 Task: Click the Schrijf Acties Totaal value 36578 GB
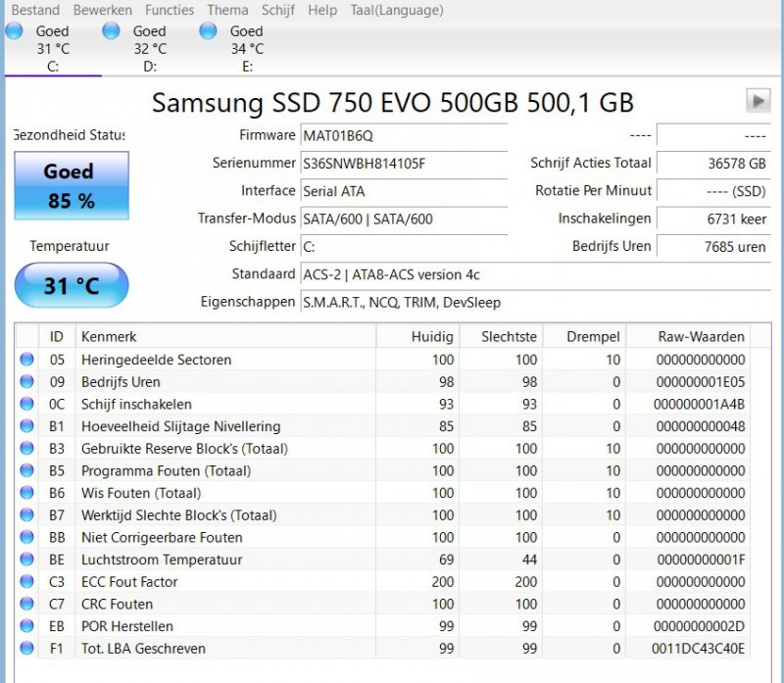tap(713, 164)
